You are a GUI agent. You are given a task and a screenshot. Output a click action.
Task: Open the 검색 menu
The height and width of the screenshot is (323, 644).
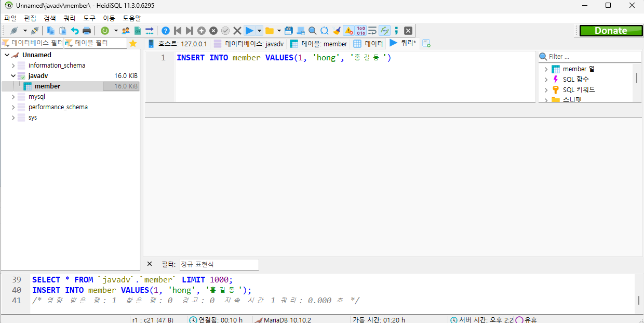pos(50,18)
